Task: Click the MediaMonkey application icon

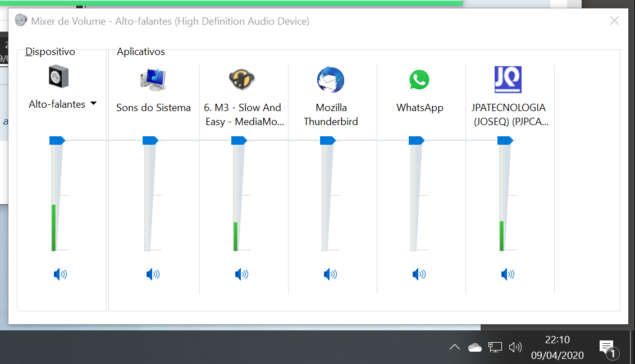Action: pos(242,79)
